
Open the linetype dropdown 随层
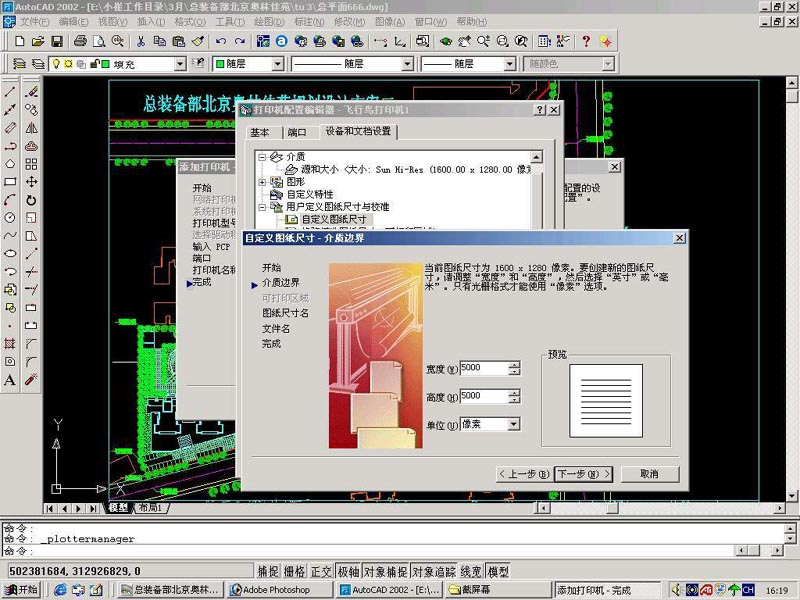click(407, 64)
